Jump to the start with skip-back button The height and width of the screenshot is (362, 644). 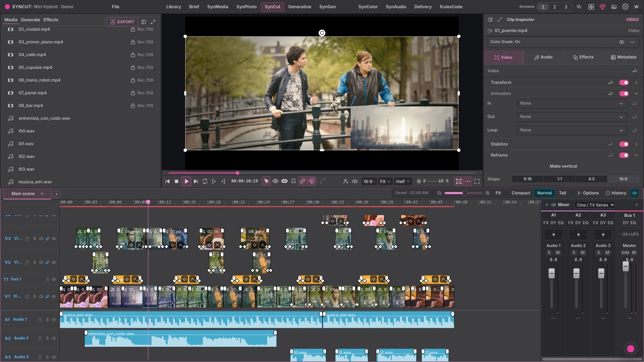[x=167, y=181]
